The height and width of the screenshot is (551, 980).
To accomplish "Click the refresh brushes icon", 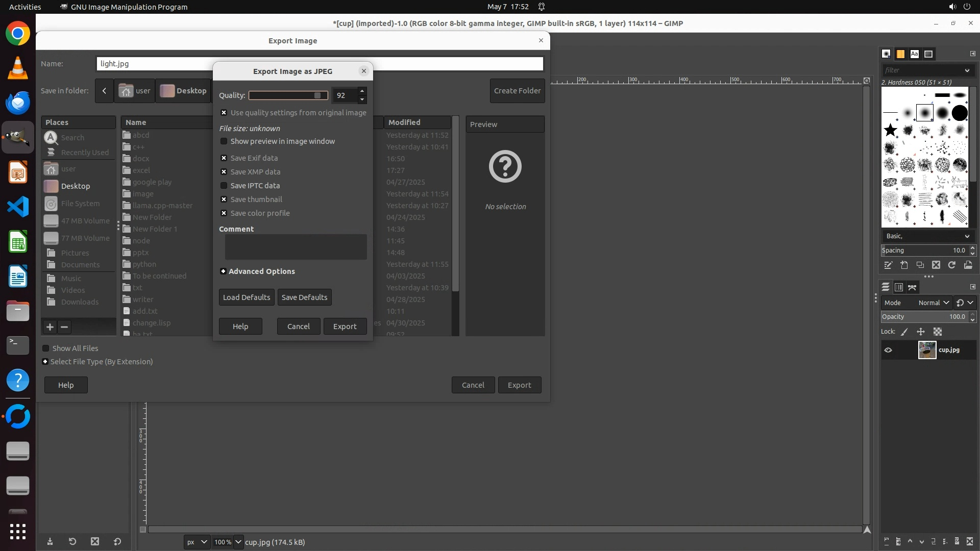I will (x=952, y=265).
